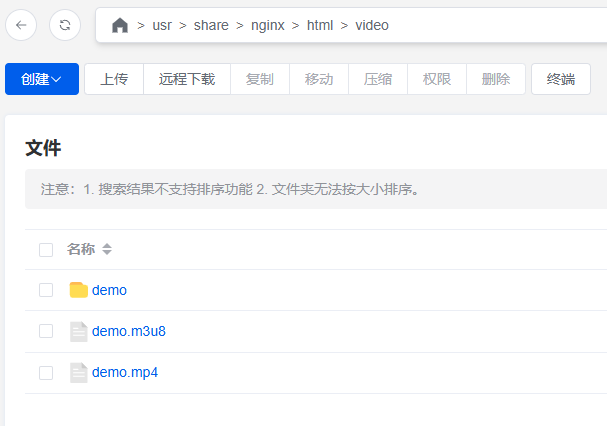Click the 复制 copy button
607x426 pixels.
[260, 79]
